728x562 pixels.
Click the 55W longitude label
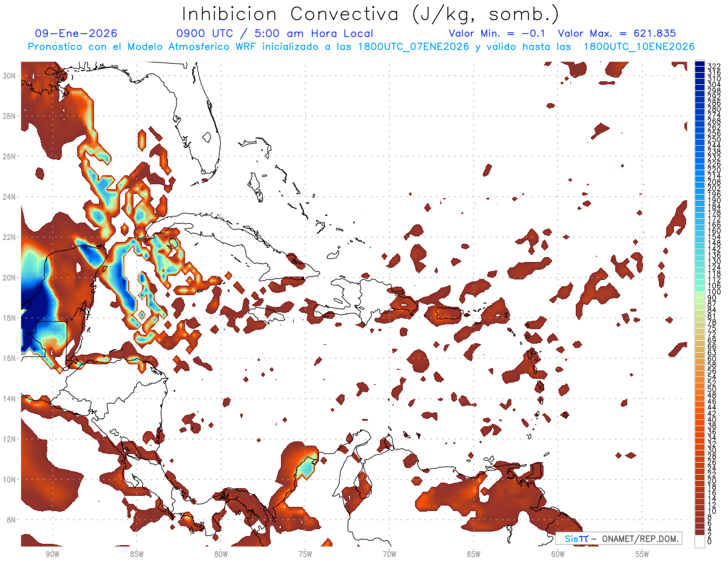point(642,554)
